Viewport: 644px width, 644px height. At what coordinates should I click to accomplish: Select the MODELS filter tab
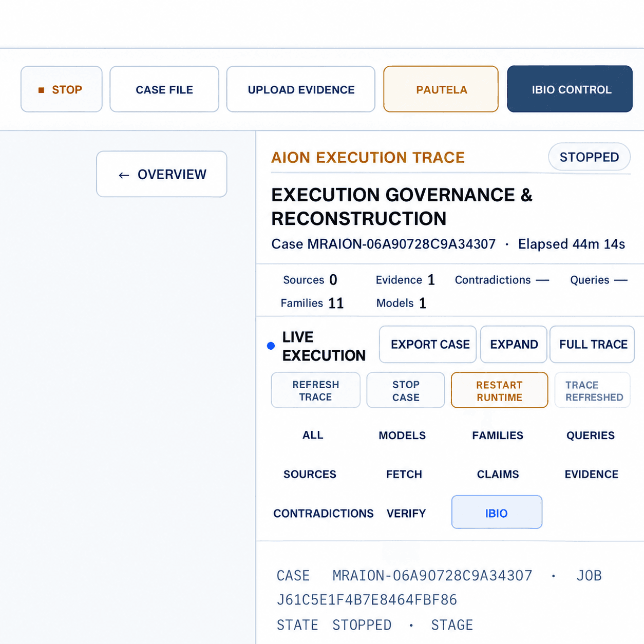coord(402,435)
